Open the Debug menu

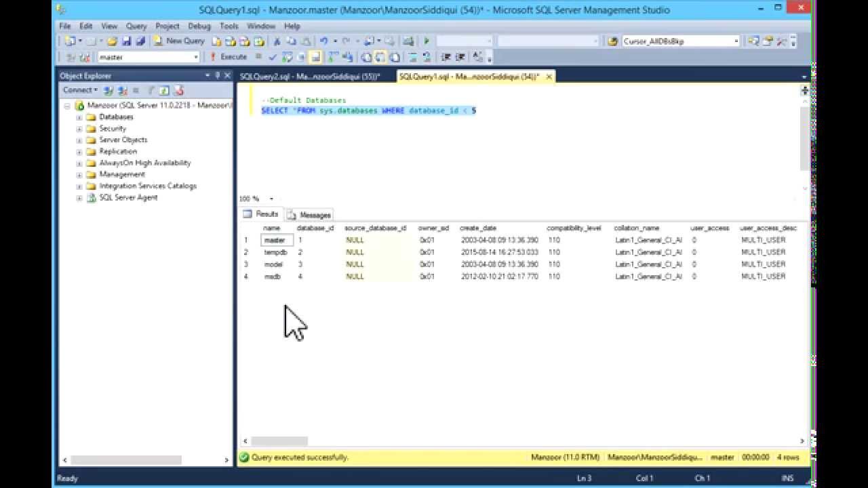pos(199,26)
